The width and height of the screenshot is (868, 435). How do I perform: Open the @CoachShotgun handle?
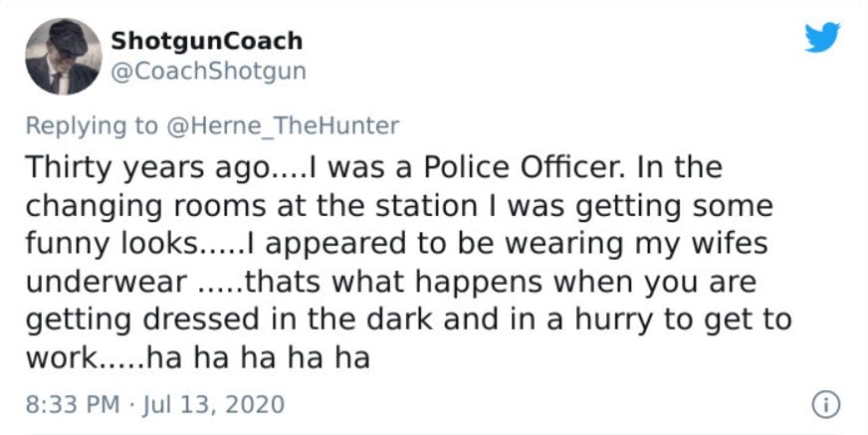tap(209, 71)
